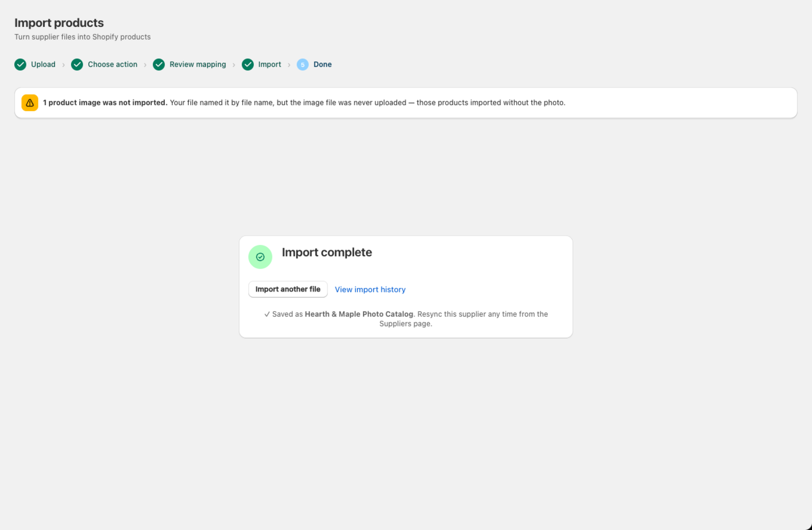This screenshot has width=812, height=530.
Task: Return to the Review mapping step
Action: (x=198, y=64)
